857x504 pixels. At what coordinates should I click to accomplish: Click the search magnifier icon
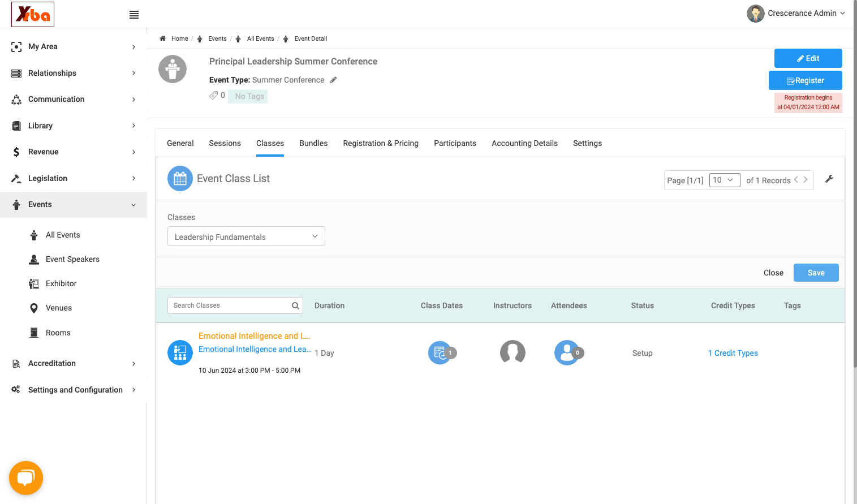pyautogui.click(x=295, y=305)
